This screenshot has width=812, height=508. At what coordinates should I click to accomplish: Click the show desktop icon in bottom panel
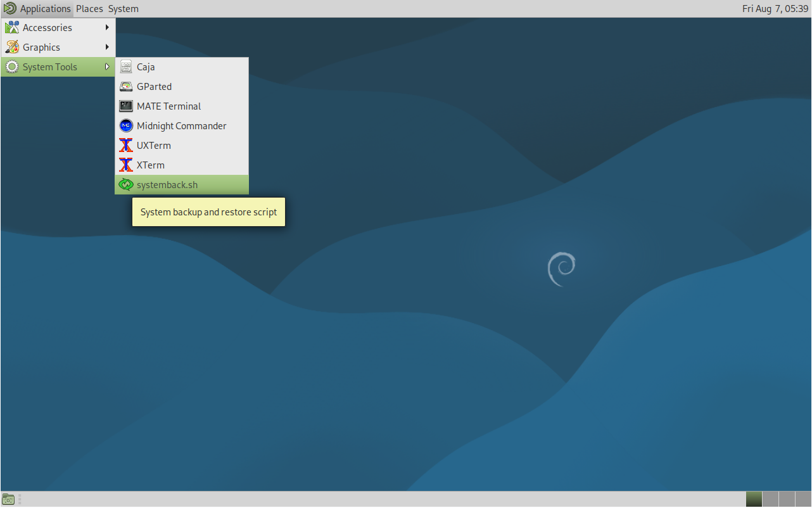tap(8, 499)
